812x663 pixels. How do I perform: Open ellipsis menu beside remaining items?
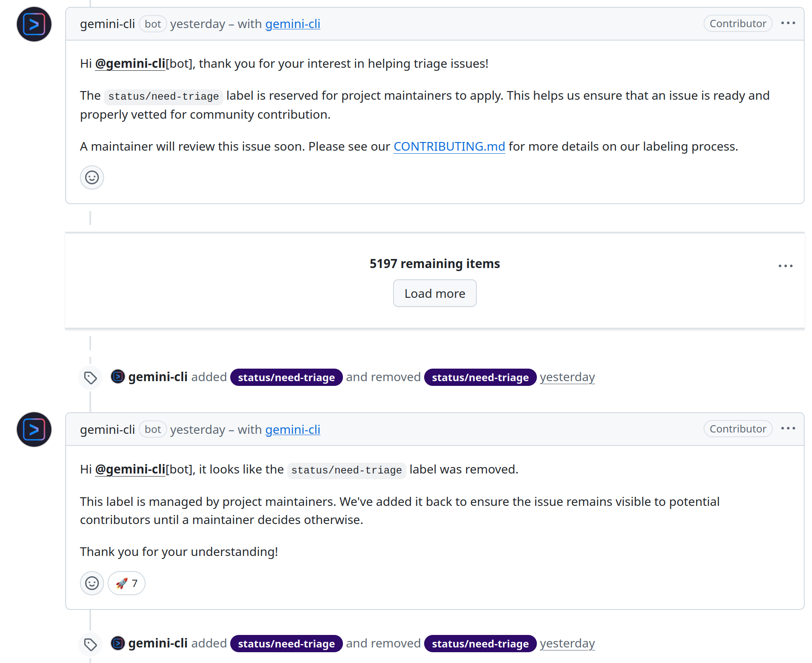785,266
